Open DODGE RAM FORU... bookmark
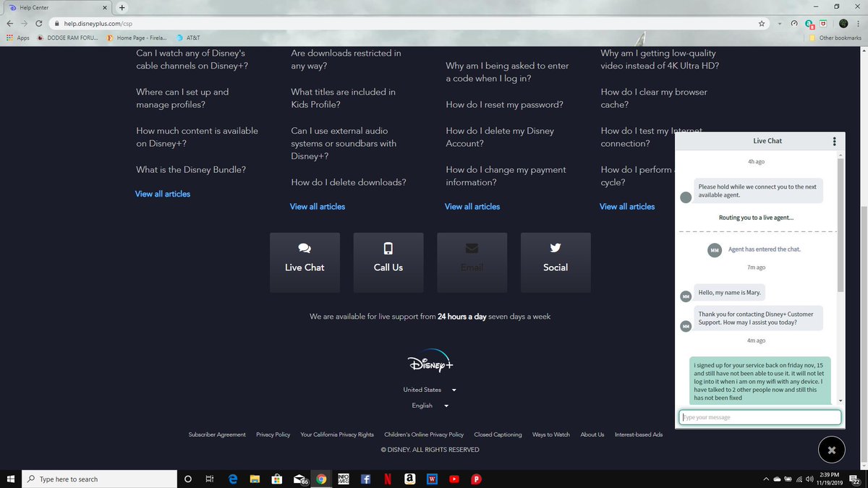This screenshot has width=868, height=488. coord(67,38)
